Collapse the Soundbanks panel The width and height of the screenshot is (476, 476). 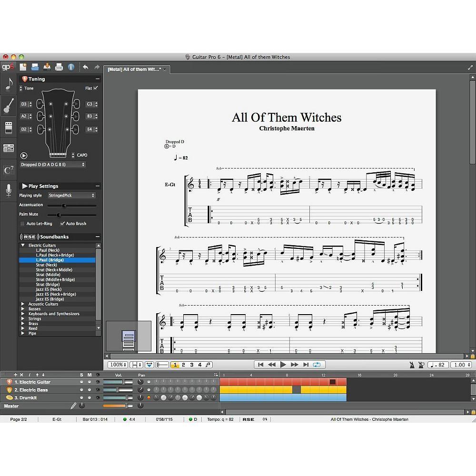tap(98, 237)
